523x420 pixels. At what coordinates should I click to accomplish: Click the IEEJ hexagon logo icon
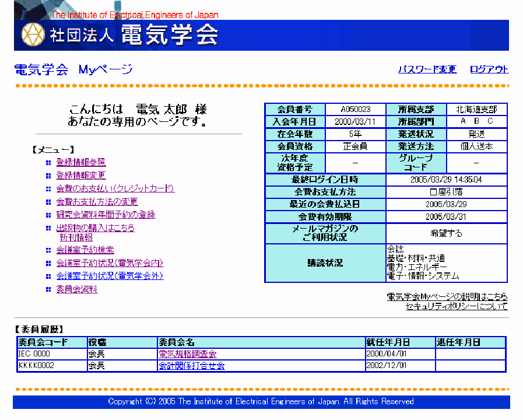point(33,35)
